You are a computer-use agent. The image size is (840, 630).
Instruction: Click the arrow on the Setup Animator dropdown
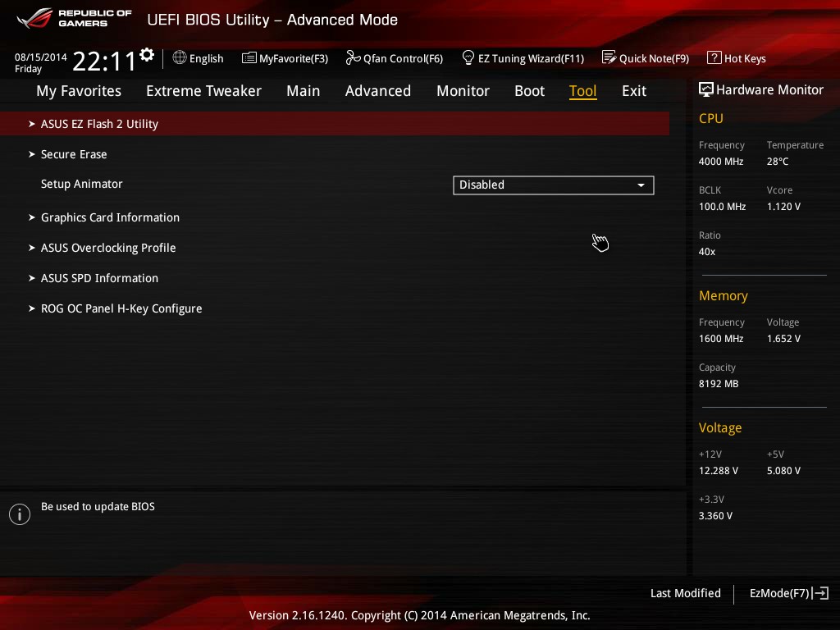point(641,185)
